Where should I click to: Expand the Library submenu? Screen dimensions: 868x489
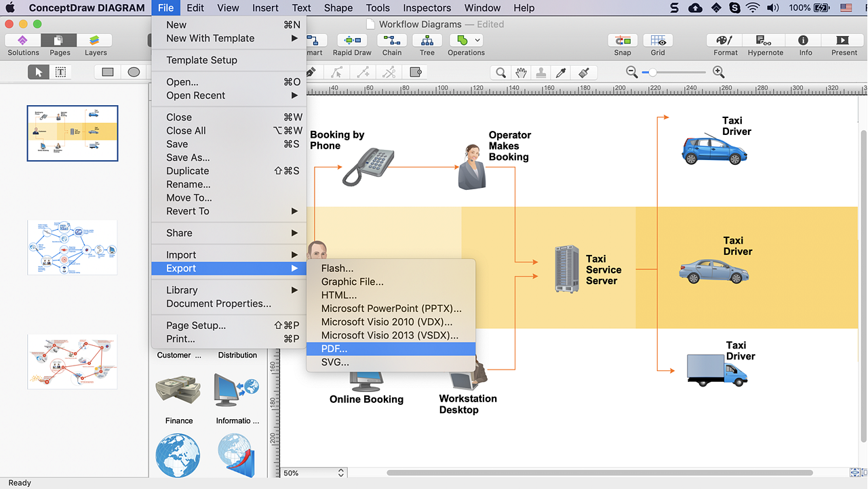[x=229, y=290]
